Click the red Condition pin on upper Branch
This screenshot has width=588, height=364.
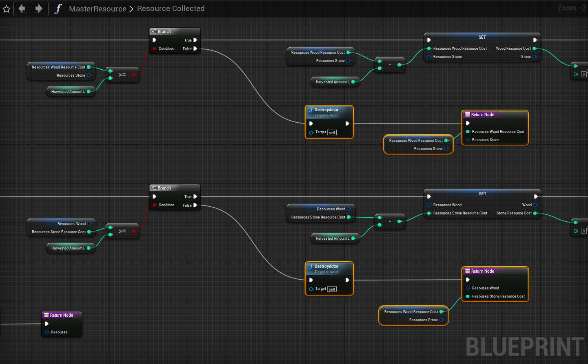coord(154,49)
